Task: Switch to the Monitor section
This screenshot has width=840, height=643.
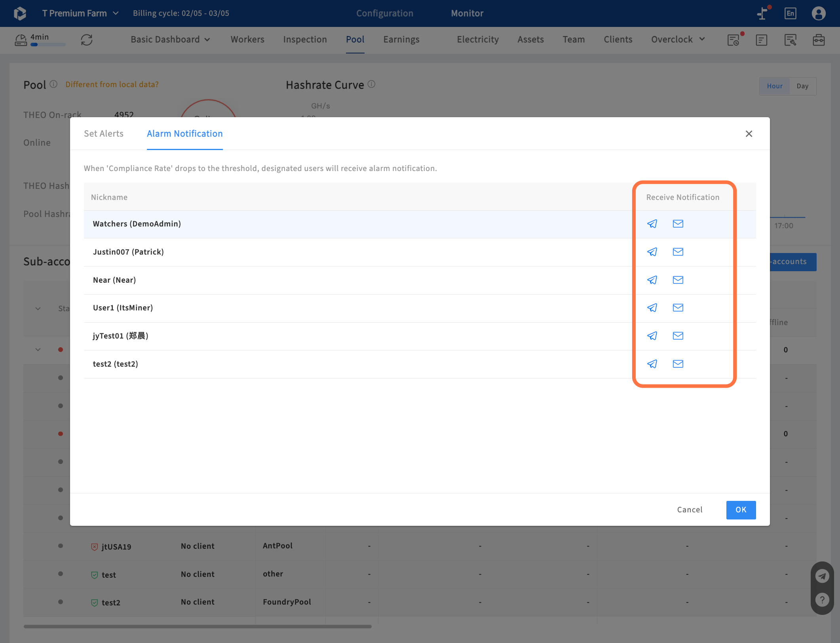Action: (467, 13)
